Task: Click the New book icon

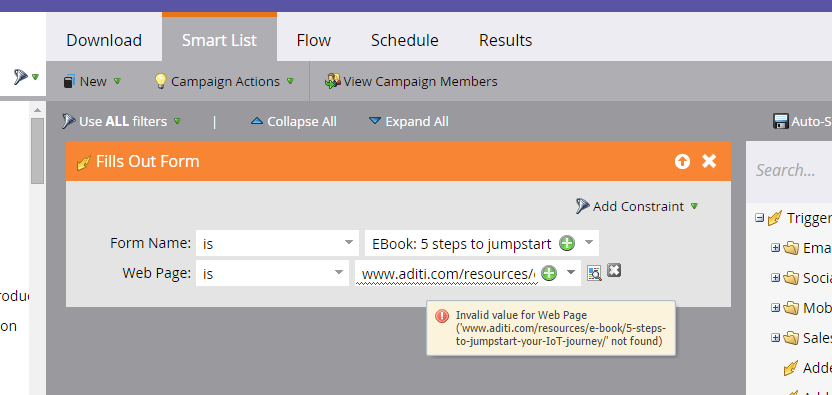Action: point(68,82)
